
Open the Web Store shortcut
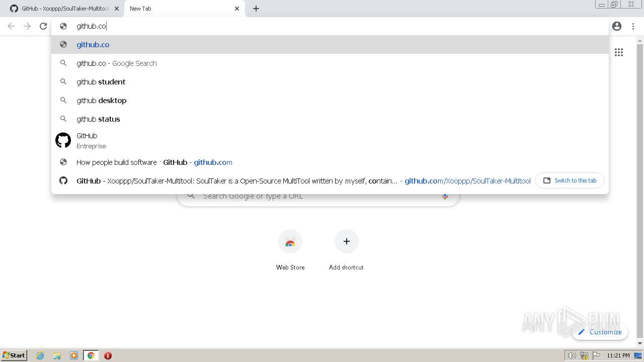click(x=290, y=250)
